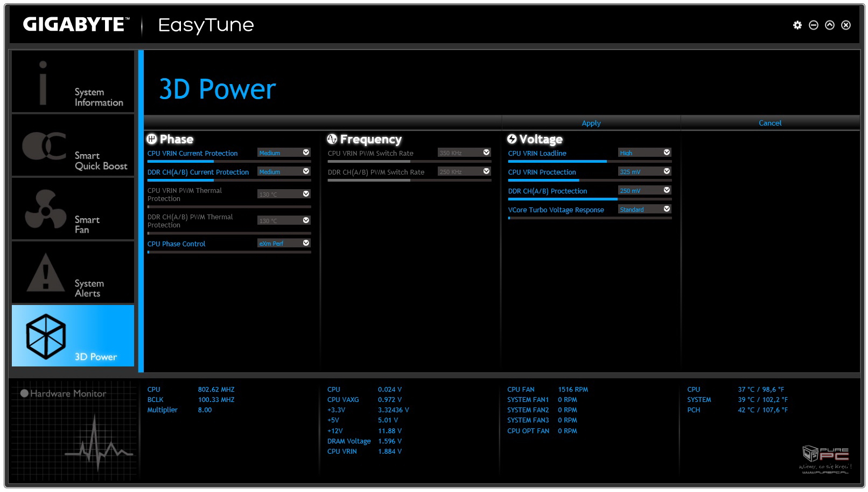Click DDR CH(A/B) Proctection slider bar
This screenshot has width=868, height=492.
pyautogui.click(x=590, y=199)
